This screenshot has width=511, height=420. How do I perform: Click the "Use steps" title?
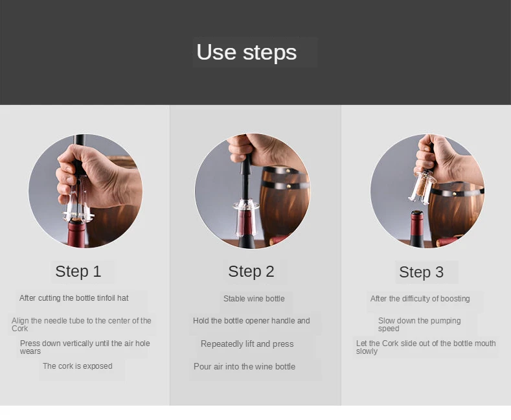pyautogui.click(x=247, y=52)
